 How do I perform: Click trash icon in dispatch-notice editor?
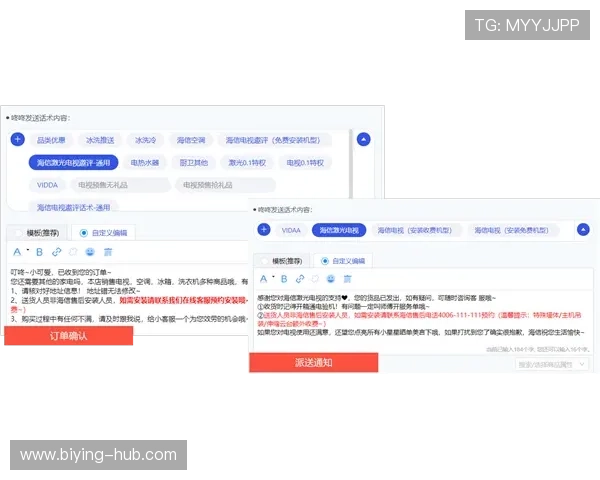coord(347,279)
